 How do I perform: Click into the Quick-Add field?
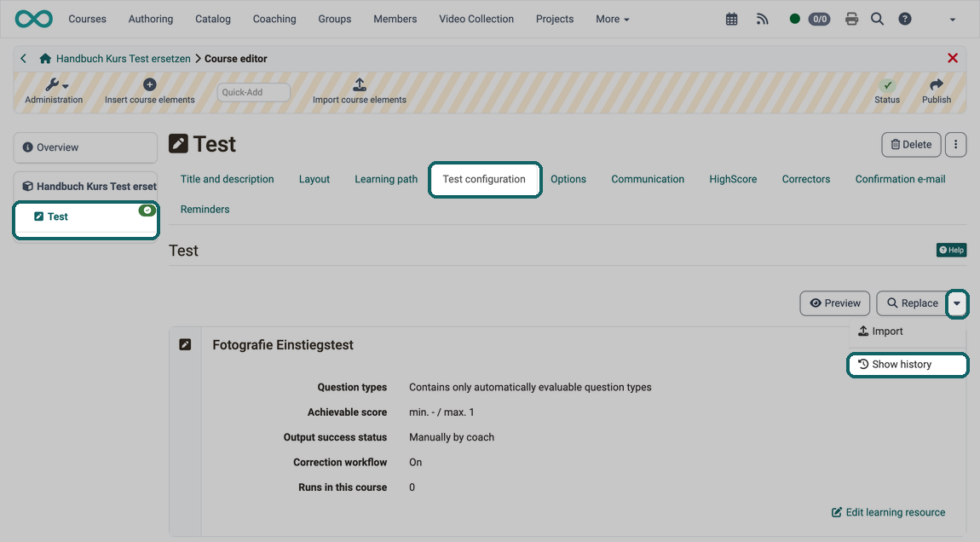[253, 92]
